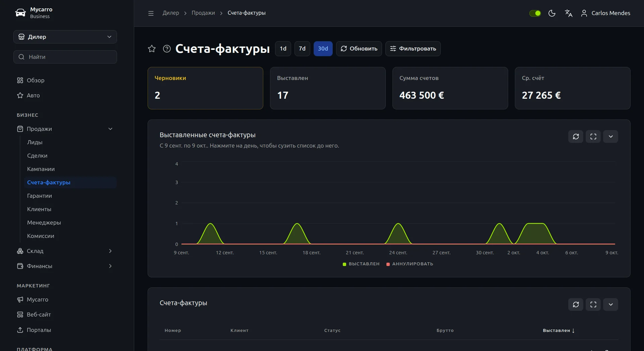Select the 30d time range
Image resolution: width=644 pixels, height=351 pixels.
pyautogui.click(x=323, y=49)
